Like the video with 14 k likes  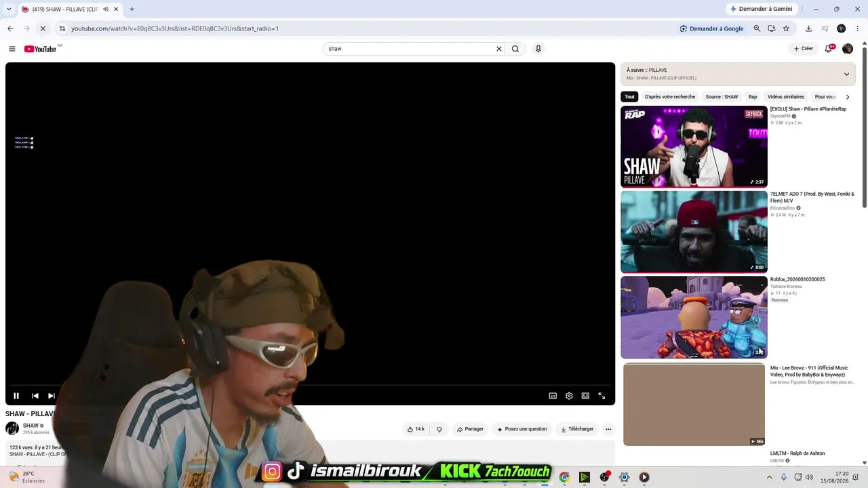pos(416,429)
